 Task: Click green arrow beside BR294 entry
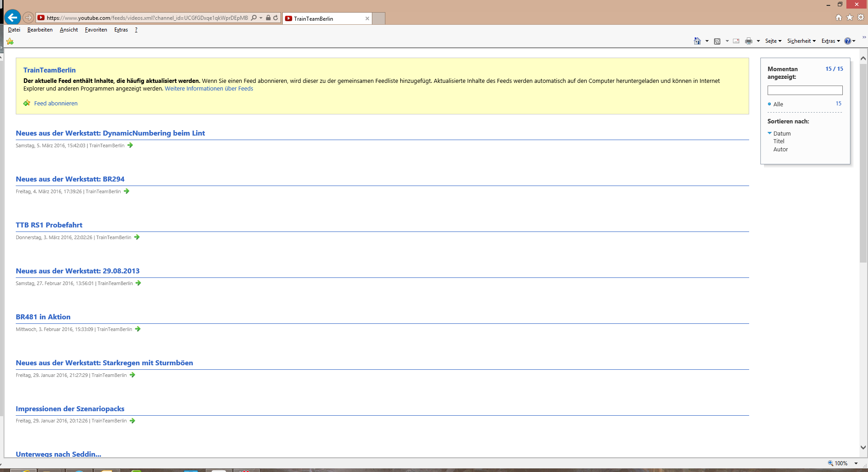click(x=127, y=191)
